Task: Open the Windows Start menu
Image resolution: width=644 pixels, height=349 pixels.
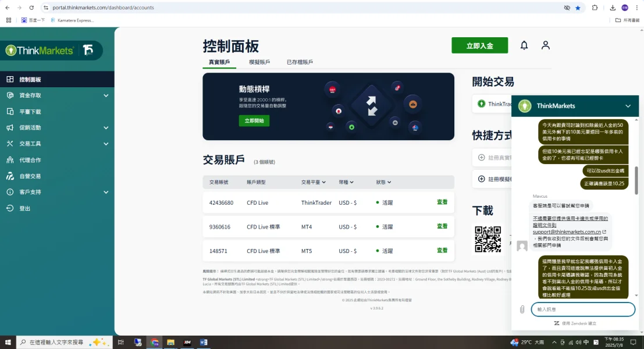Action: coord(8,342)
